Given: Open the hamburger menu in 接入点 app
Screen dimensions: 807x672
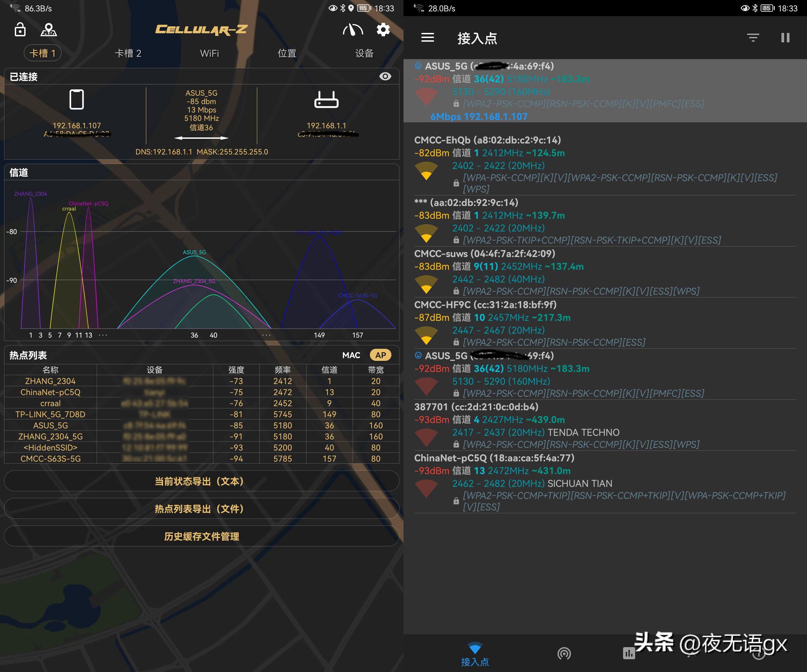Looking at the screenshot, I should tap(427, 38).
